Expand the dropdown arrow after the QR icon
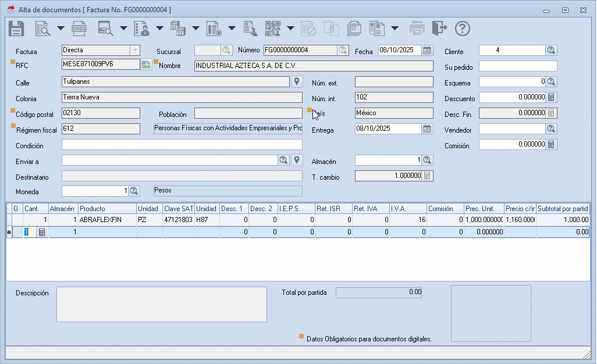 (x=289, y=28)
